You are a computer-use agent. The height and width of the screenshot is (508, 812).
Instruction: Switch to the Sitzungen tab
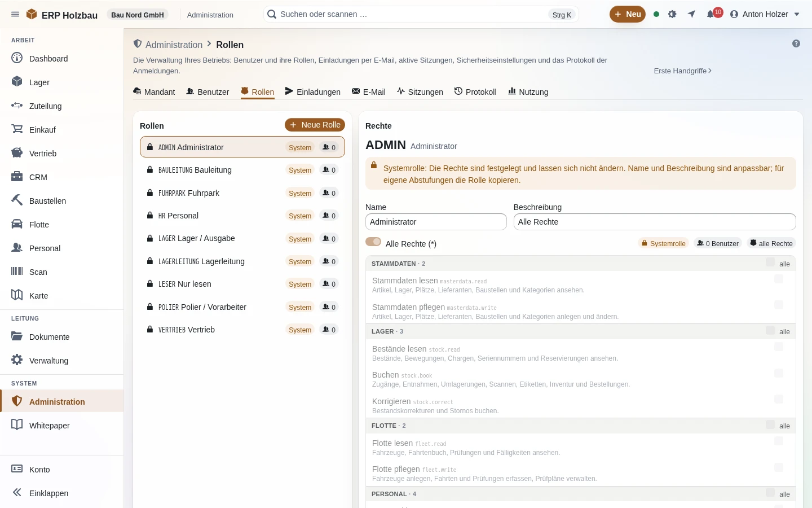tap(420, 91)
